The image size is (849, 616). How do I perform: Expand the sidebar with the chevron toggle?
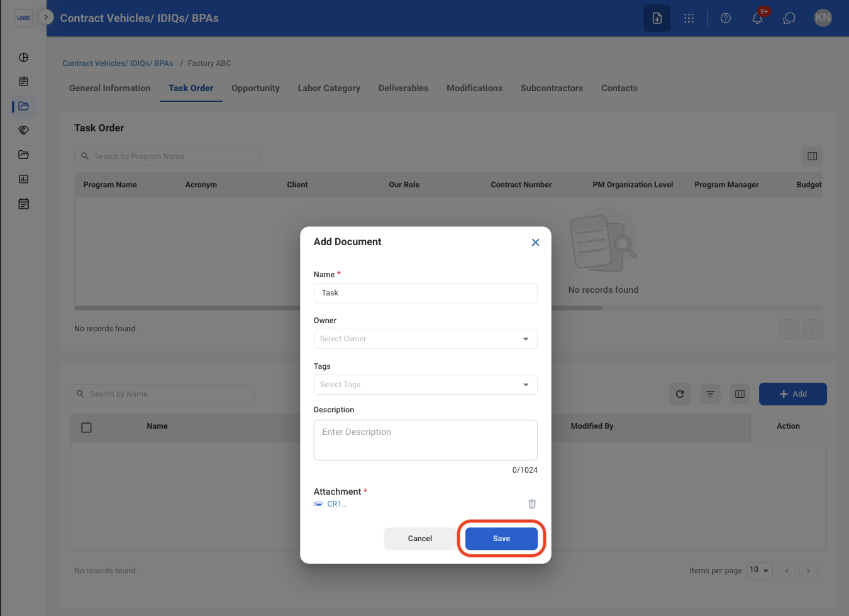tap(46, 17)
